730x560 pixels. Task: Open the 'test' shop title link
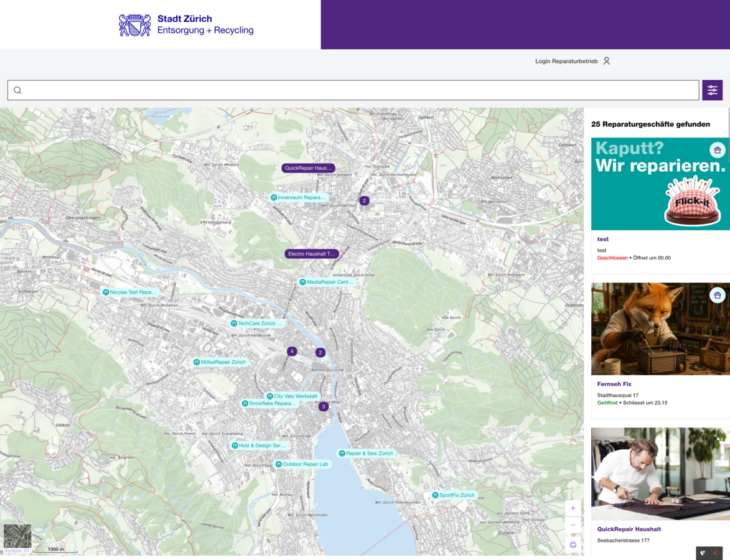click(603, 240)
